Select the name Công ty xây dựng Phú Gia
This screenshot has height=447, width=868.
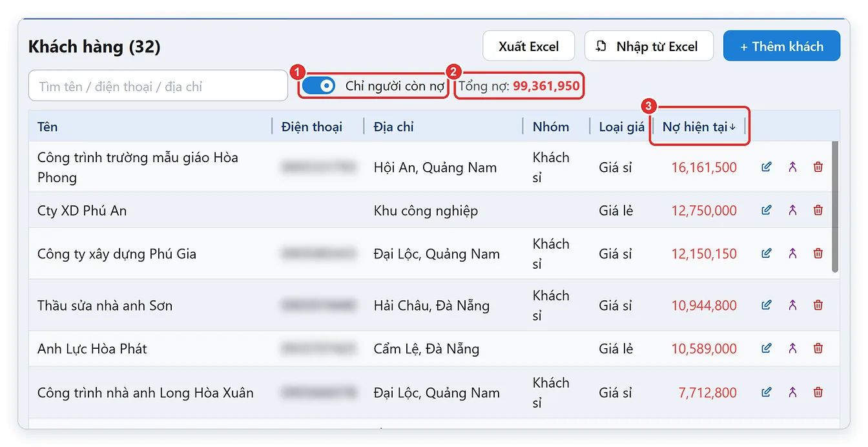tap(117, 254)
